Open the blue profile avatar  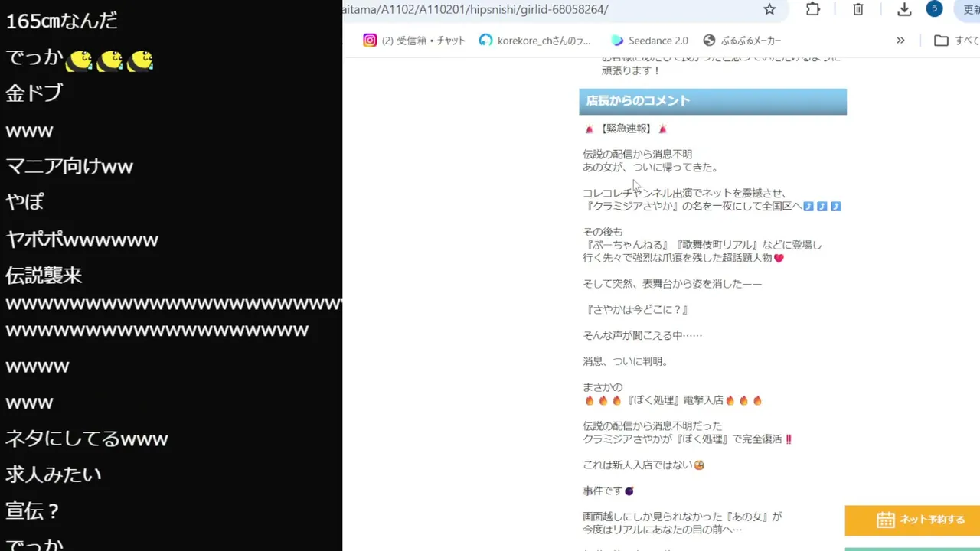pyautogui.click(x=934, y=8)
